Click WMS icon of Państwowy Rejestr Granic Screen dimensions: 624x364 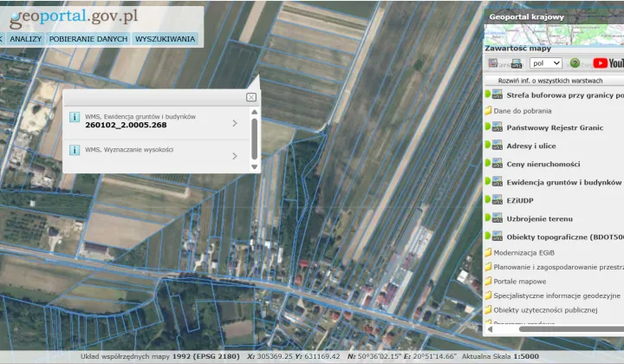pyautogui.click(x=497, y=127)
